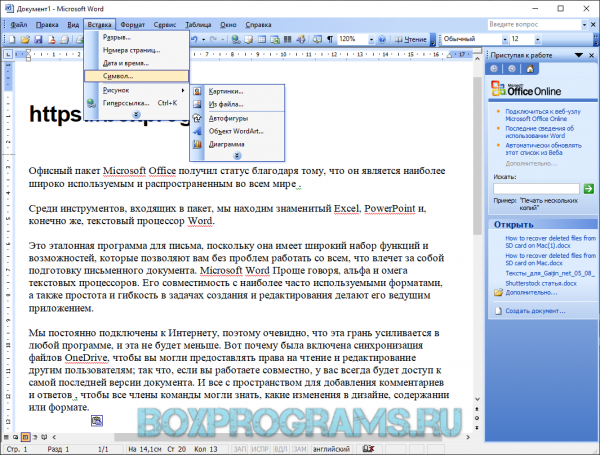
Task: Open the Undo history dropdown arrow
Action: click(204, 39)
